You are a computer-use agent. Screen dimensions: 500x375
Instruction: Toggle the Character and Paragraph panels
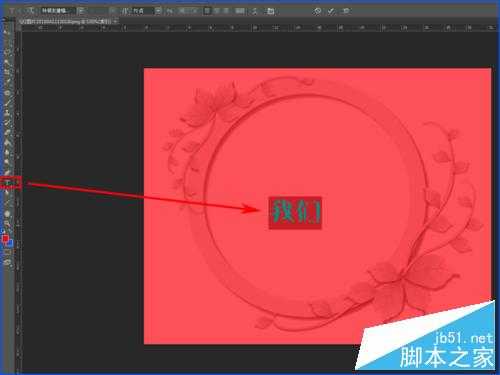coord(270,11)
